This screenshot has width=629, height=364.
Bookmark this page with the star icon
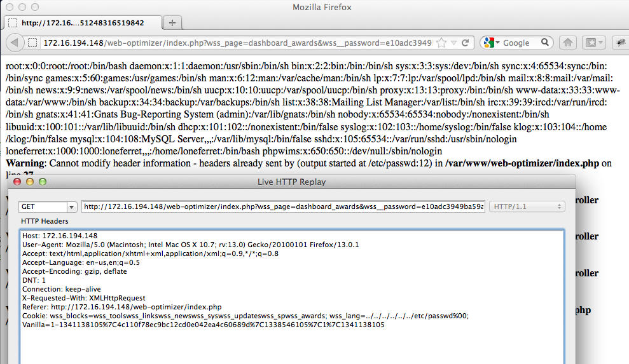441,43
